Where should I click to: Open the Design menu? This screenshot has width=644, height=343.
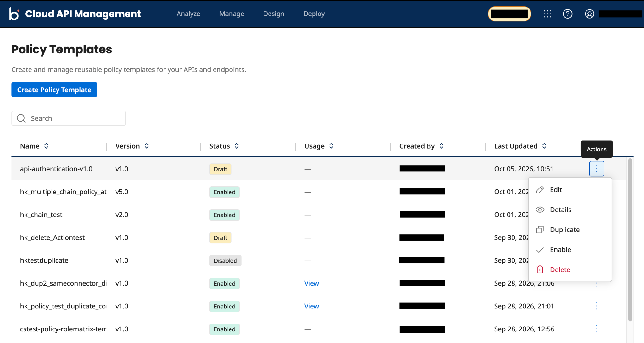coord(274,14)
